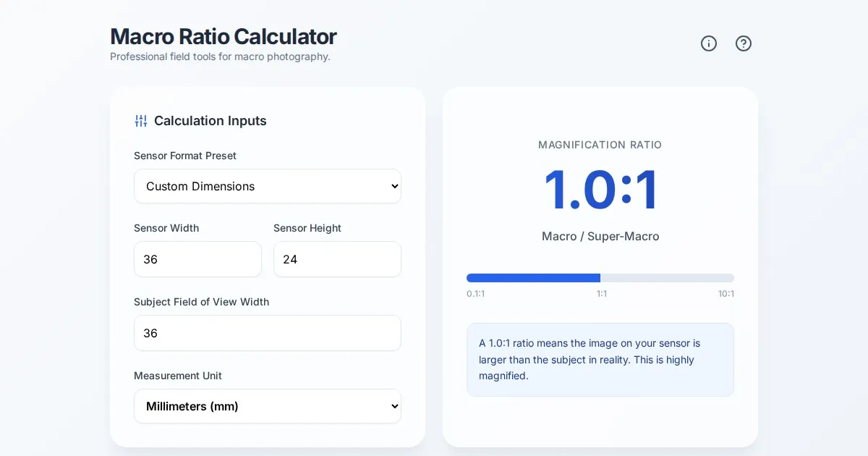Click the blue magnification ratio progress bar

pyautogui.click(x=534, y=278)
